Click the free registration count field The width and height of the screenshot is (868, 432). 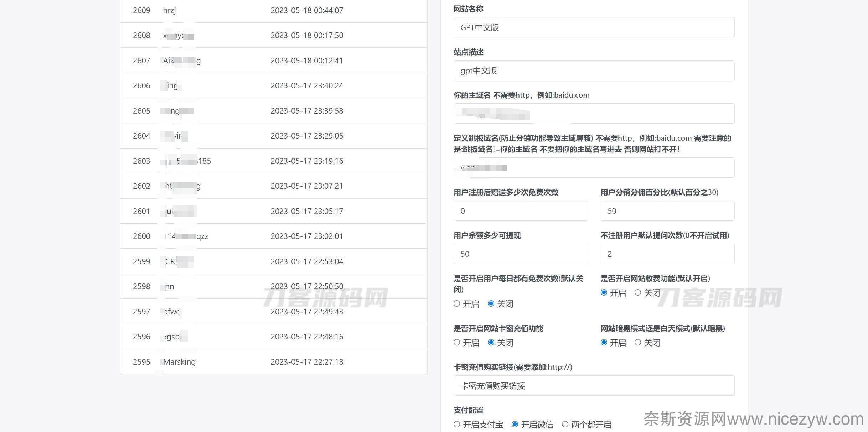pos(521,211)
